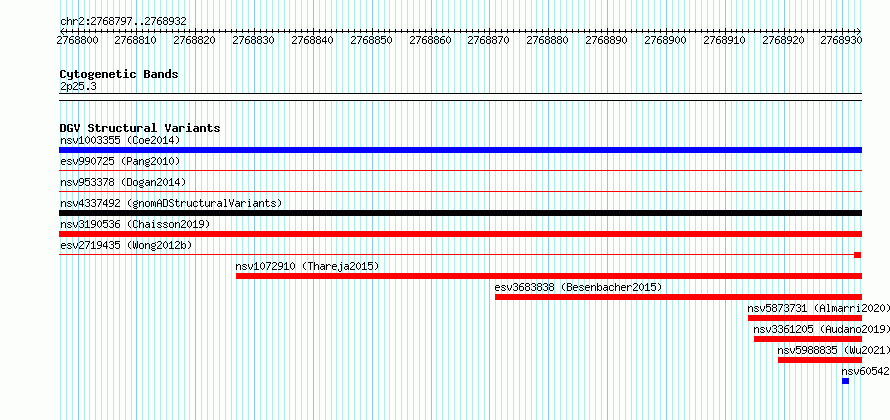This screenshot has height=420, width=890.
Task: Click ruler position 2768860
Action: pos(430,40)
